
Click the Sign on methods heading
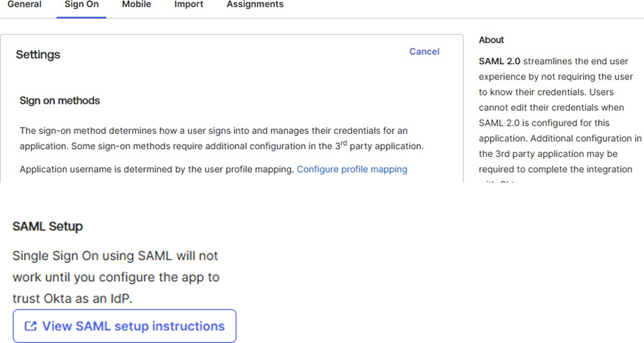click(59, 100)
